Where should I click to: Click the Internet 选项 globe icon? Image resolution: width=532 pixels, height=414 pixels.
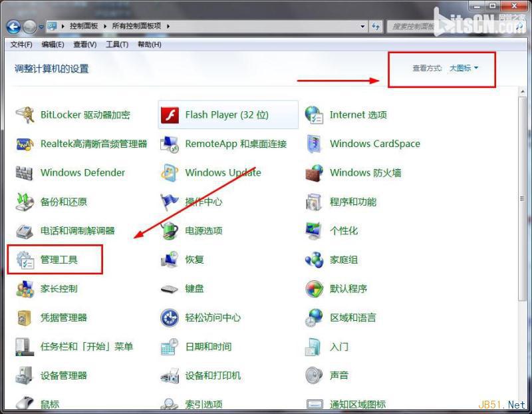(314, 114)
